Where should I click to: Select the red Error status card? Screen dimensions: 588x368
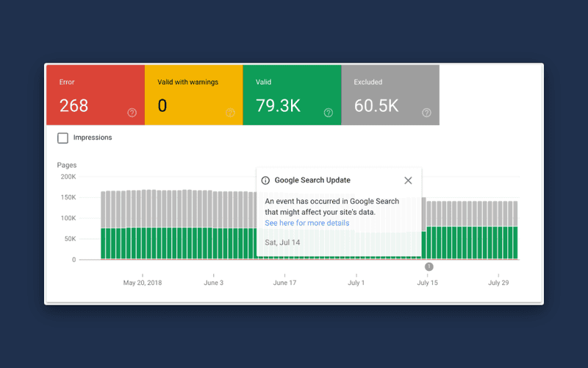click(96, 95)
